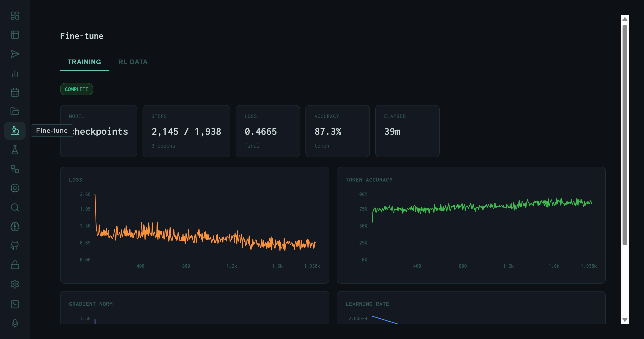Click the LEARNING RATE chart title
This screenshot has width=644, height=339.
pyautogui.click(x=367, y=304)
